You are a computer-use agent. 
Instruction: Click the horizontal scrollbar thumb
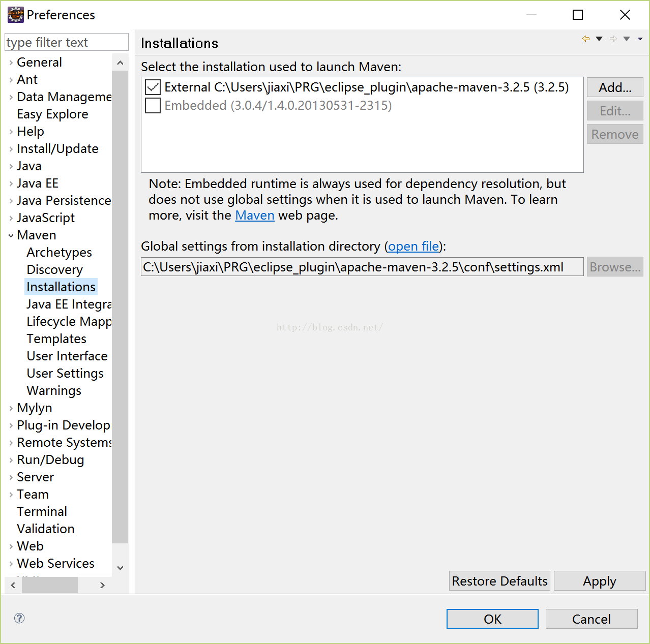[x=50, y=585]
